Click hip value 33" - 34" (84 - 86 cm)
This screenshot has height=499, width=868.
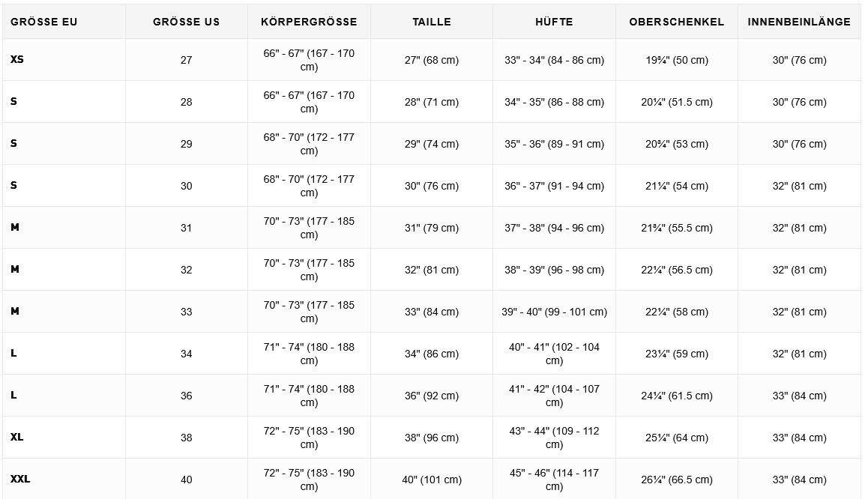[554, 60]
